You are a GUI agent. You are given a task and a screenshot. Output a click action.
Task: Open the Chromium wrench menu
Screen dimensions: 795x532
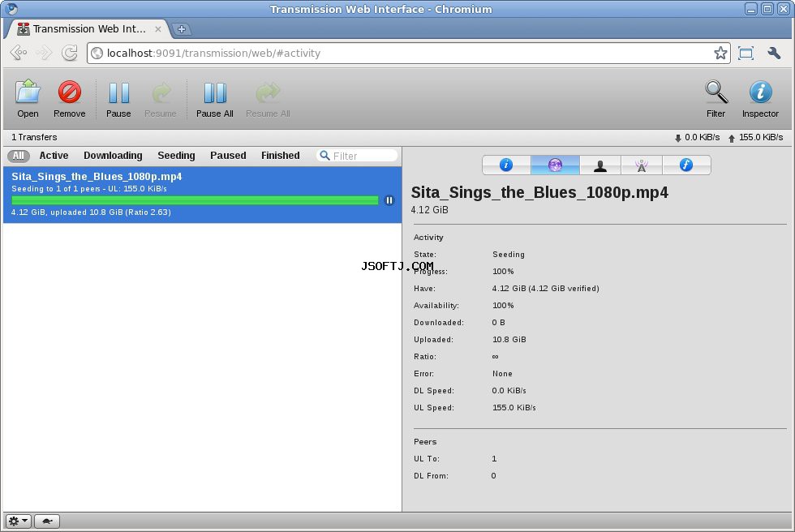[x=774, y=53]
